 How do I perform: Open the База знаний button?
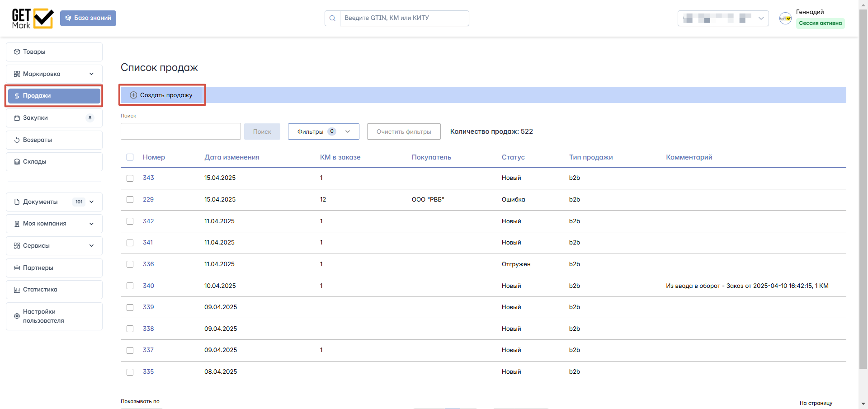pos(88,18)
